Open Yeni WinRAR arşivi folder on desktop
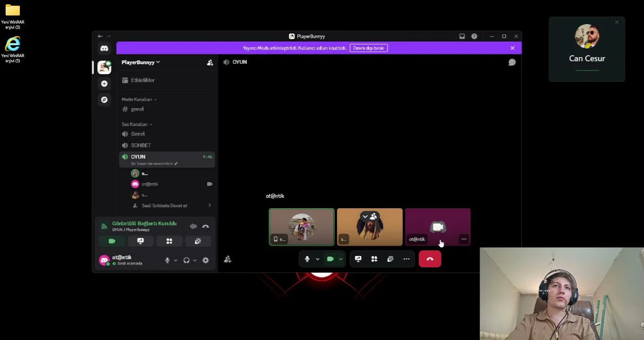This screenshot has width=644, height=340. pyautogui.click(x=13, y=17)
